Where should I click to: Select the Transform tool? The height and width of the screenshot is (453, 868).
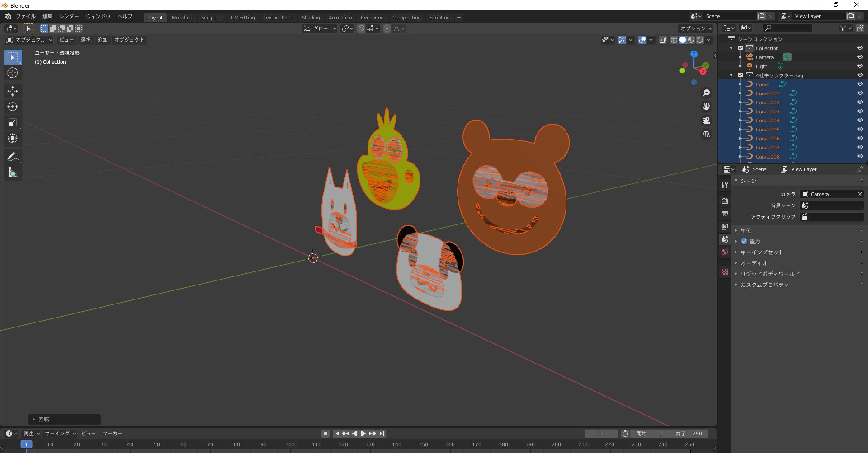point(13,139)
